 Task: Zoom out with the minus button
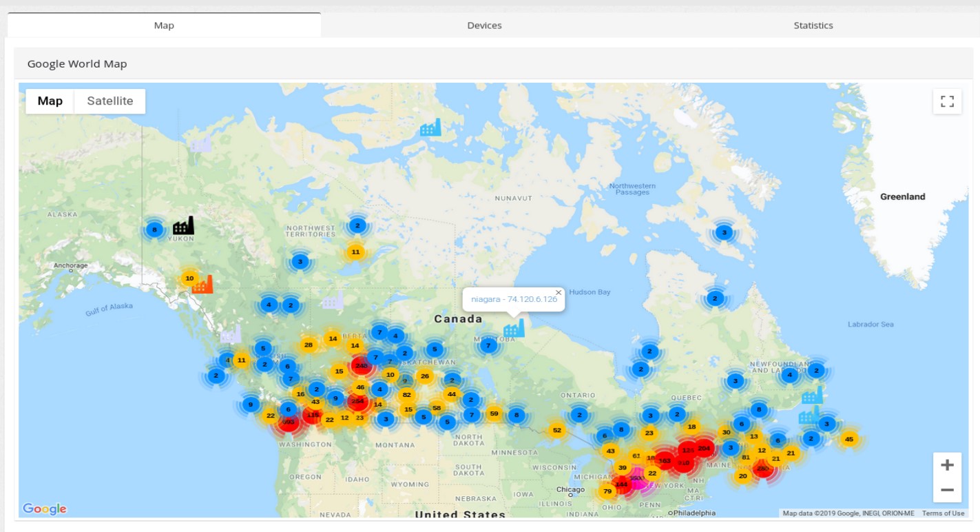tap(947, 490)
